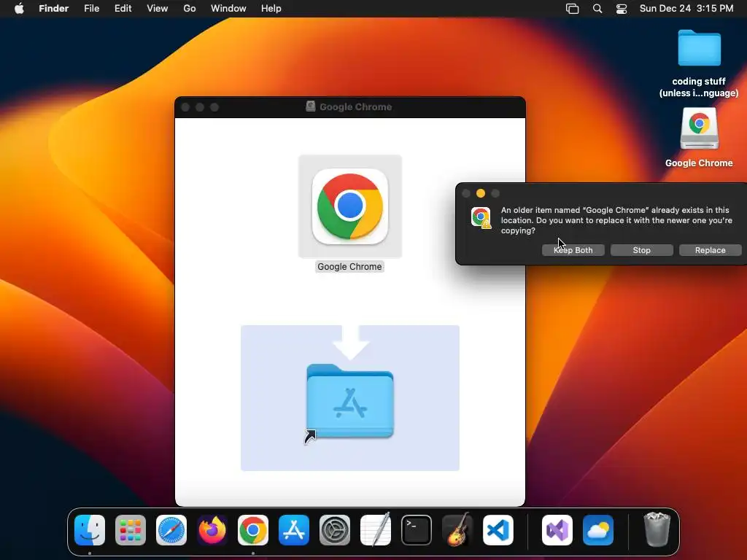Open the Window menu
The height and width of the screenshot is (560, 747).
point(228,9)
